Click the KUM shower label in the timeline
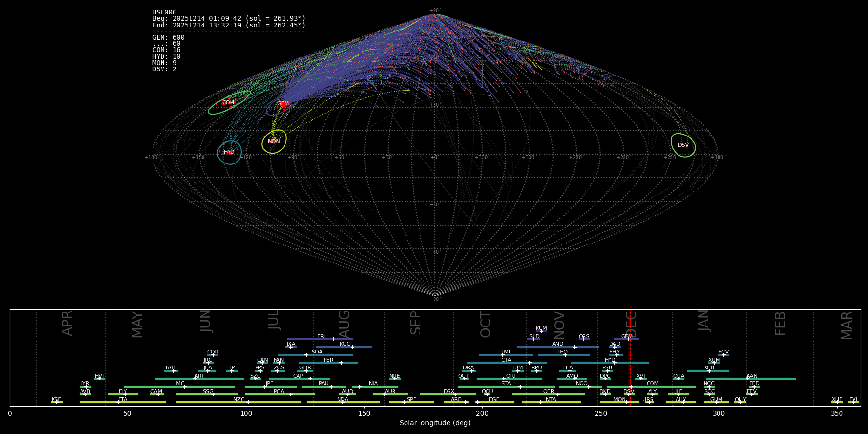868x434 pixels. [x=542, y=328]
